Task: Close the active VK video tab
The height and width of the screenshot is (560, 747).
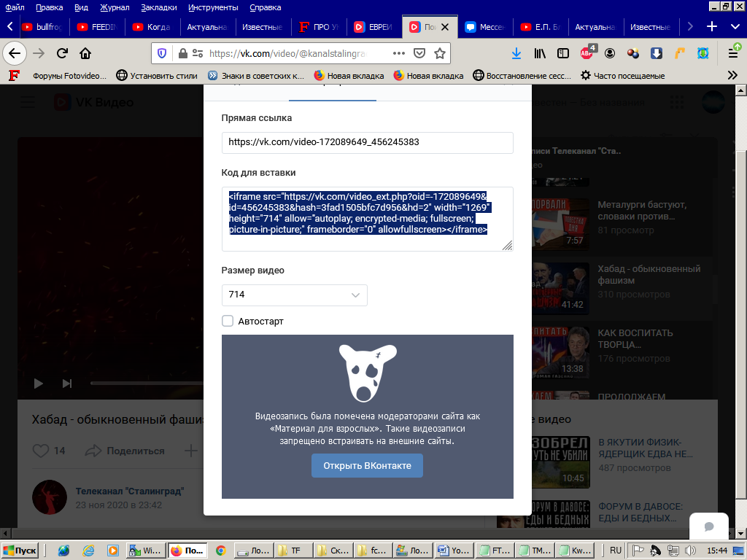Action: [445, 27]
